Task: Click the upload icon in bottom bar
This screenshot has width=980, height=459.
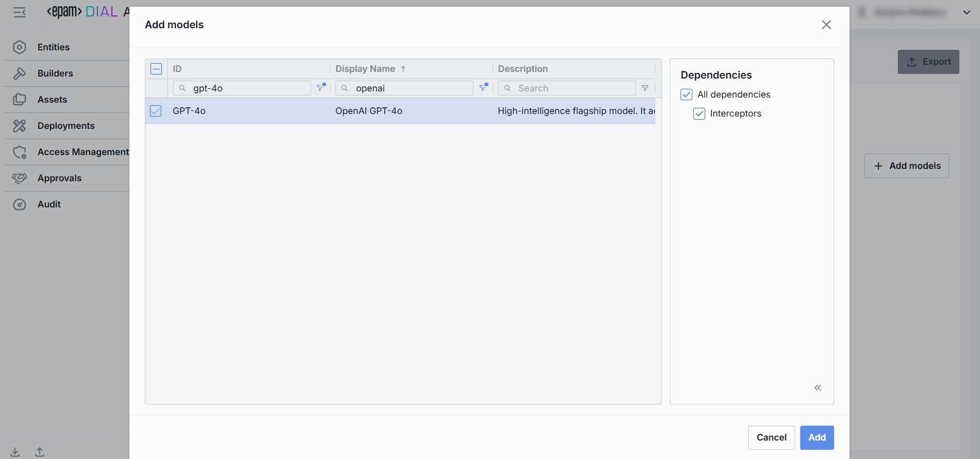Action: point(40,452)
